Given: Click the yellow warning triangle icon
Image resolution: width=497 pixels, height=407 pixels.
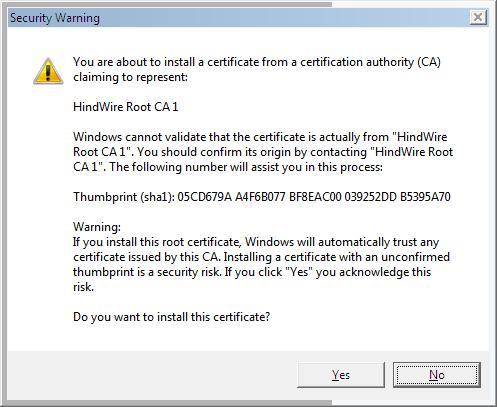Looking at the screenshot, I should coord(48,71).
